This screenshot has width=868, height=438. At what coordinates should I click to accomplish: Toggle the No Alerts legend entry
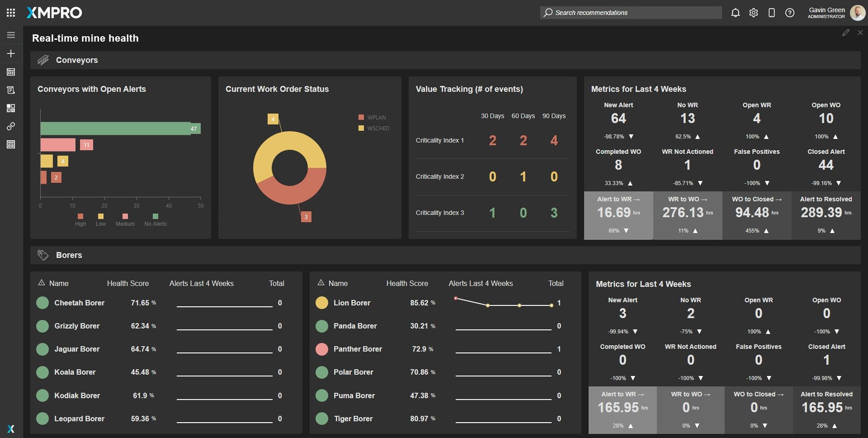155,220
